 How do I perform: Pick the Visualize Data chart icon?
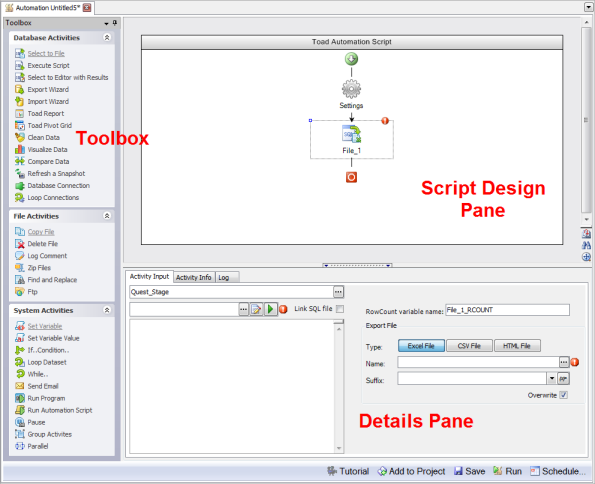coord(20,150)
